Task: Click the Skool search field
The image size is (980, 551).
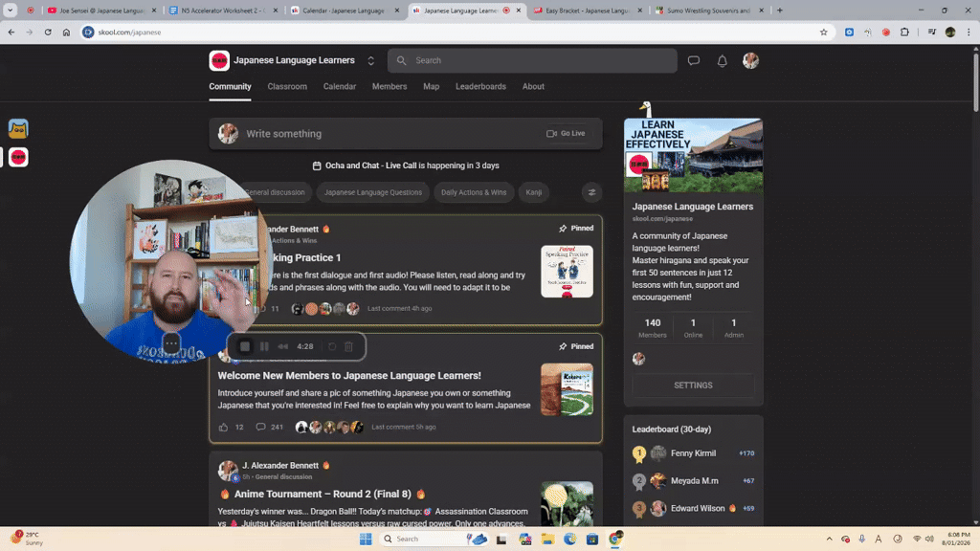Action: tap(532, 60)
